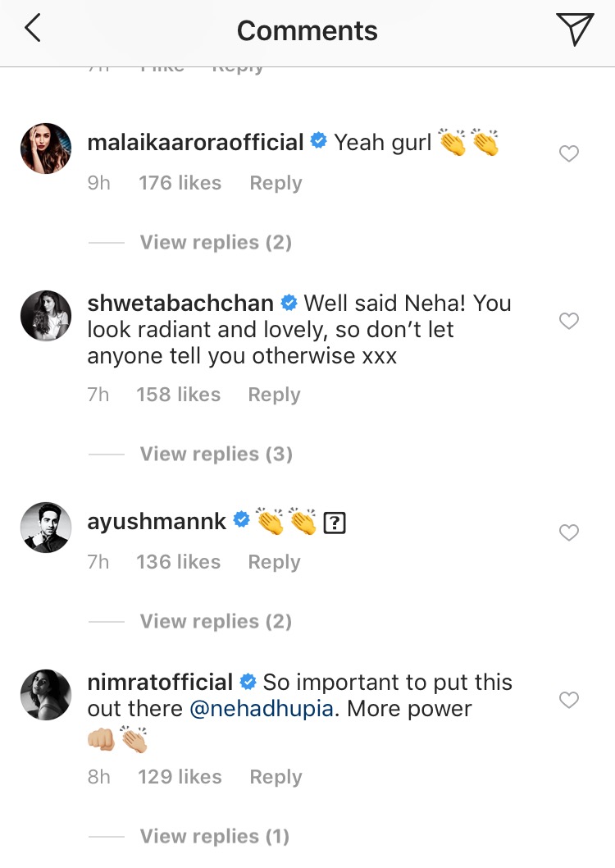Show 2 replies under ayushmannk's comment
Image resolution: width=615 pixels, height=868 pixels.
[x=216, y=622]
